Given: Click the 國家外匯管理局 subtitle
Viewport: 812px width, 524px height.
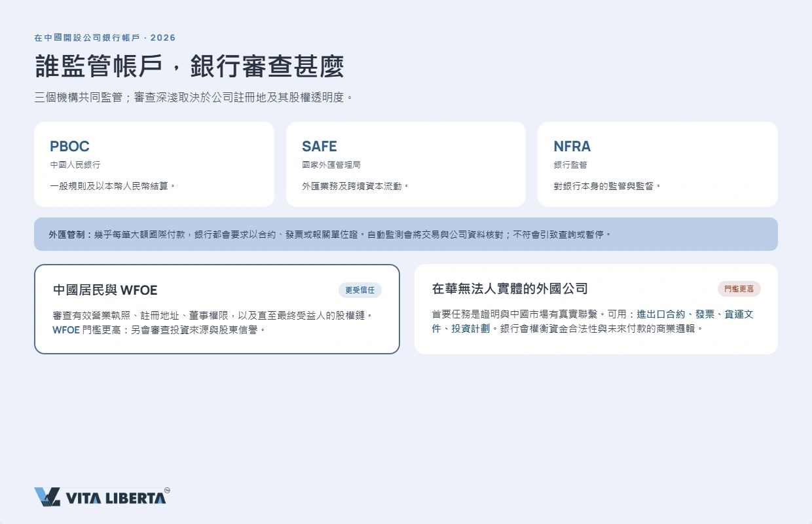Looking at the screenshot, I should tap(331, 165).
